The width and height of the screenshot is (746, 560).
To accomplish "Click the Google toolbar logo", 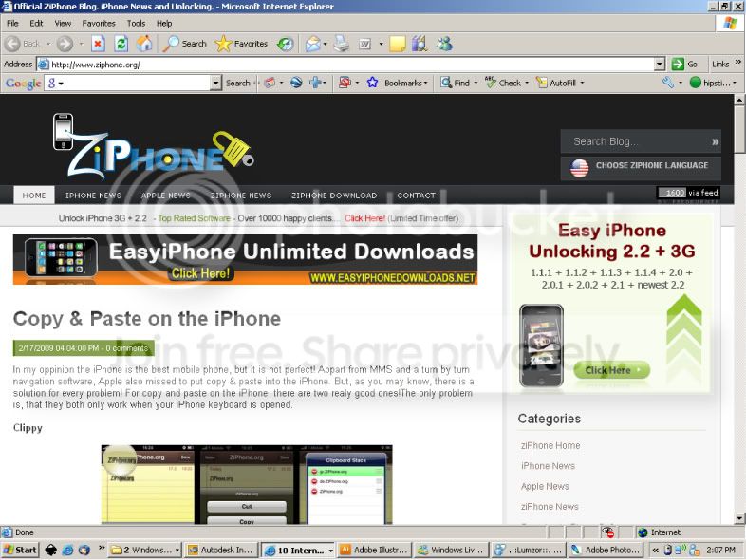I will pyautogui.click(x=23, y=84).
